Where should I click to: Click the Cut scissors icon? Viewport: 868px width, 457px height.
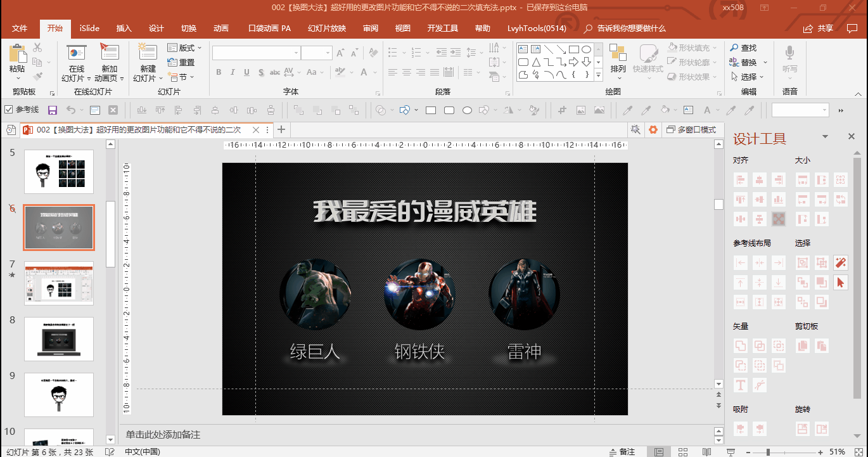tap(37, 48)
